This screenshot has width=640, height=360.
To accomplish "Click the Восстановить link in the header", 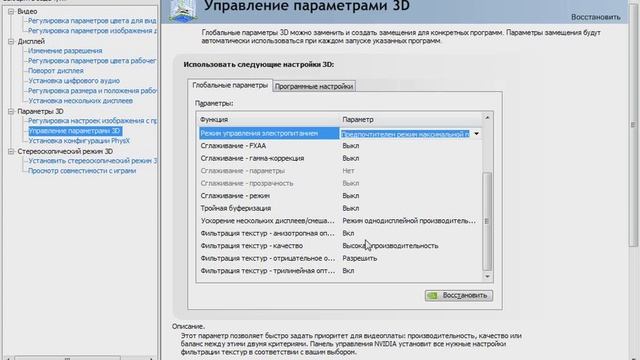I will point(596,17).
